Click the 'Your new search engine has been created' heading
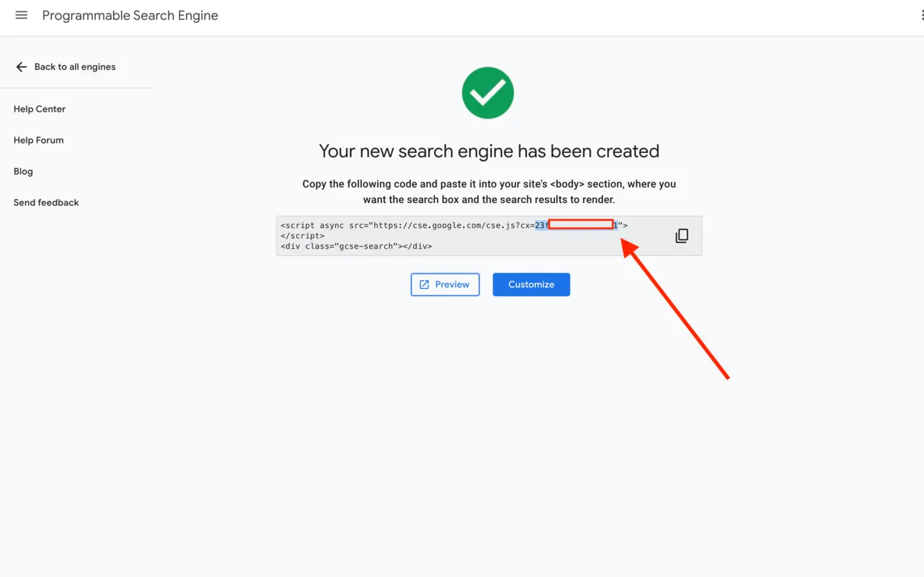 489,151
